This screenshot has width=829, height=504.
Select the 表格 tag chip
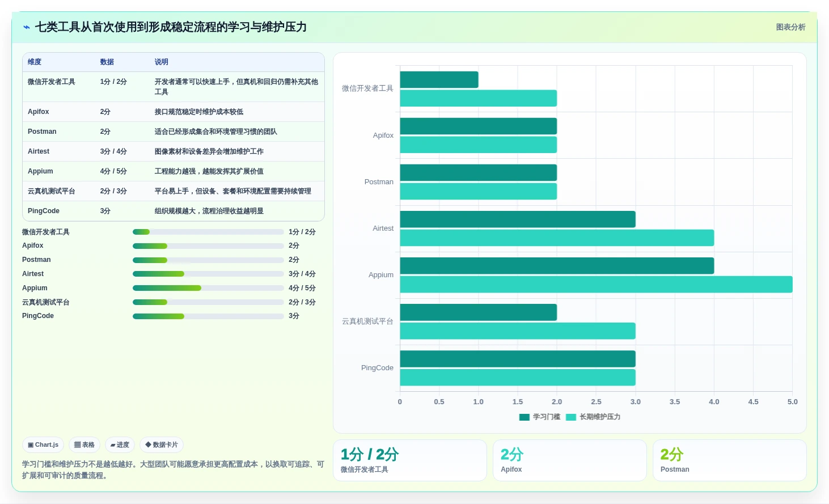pos(84,445)
